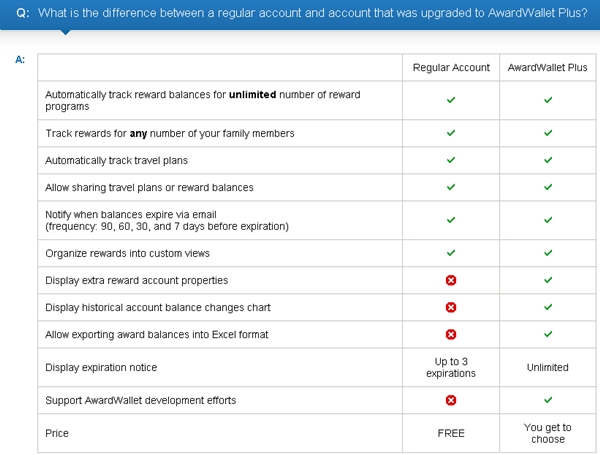Select 'Allow sharing travel plans or reward balances'

[x=149, y=188]
